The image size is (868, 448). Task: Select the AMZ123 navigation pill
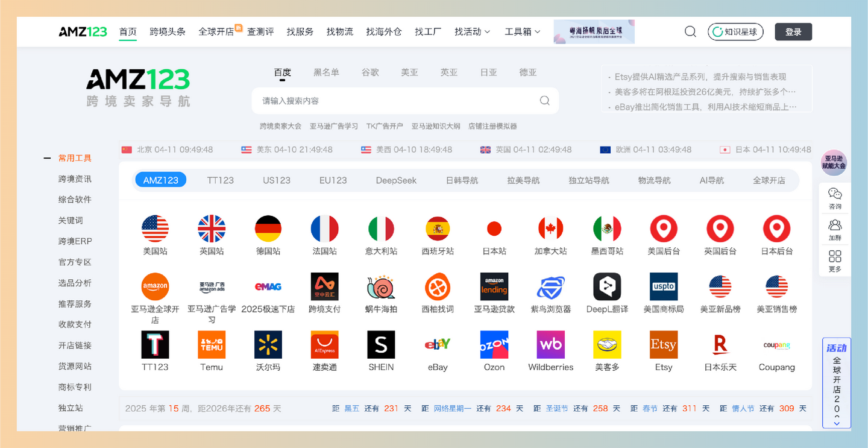[x=160, y=179]
